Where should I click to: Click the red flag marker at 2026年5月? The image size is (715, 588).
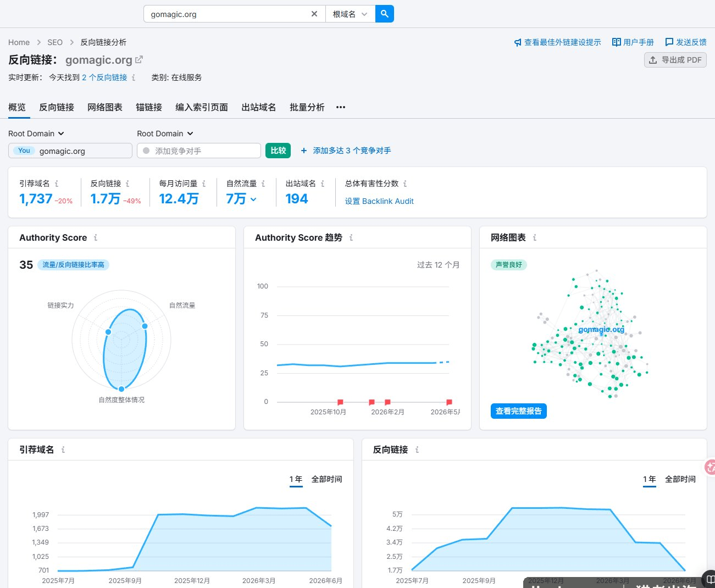[449, 402]
